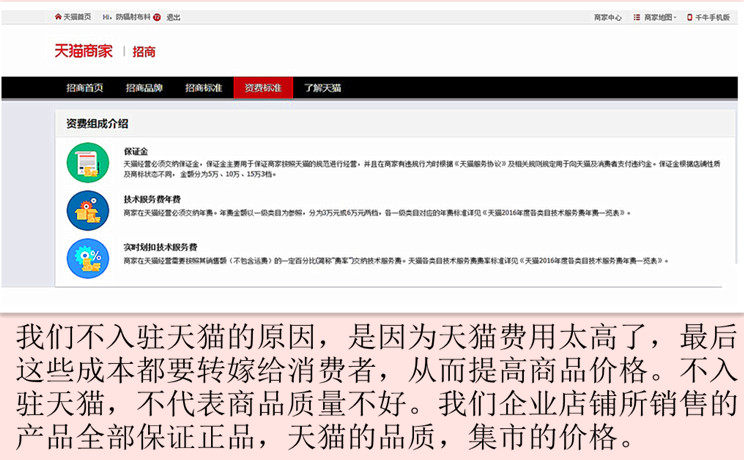Open the 商家中心 link
Viewport: 744px width, 460px height.
pyautogui.click(x=608, y=17)
